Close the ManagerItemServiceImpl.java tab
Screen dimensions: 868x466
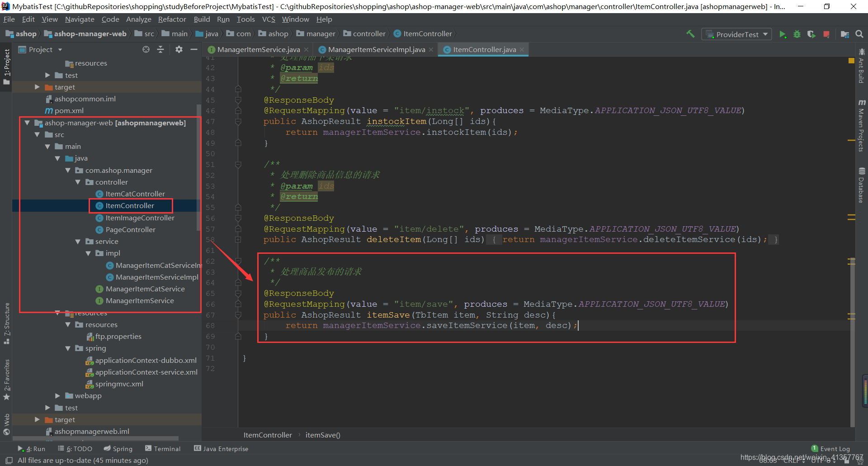coord(431,50)
